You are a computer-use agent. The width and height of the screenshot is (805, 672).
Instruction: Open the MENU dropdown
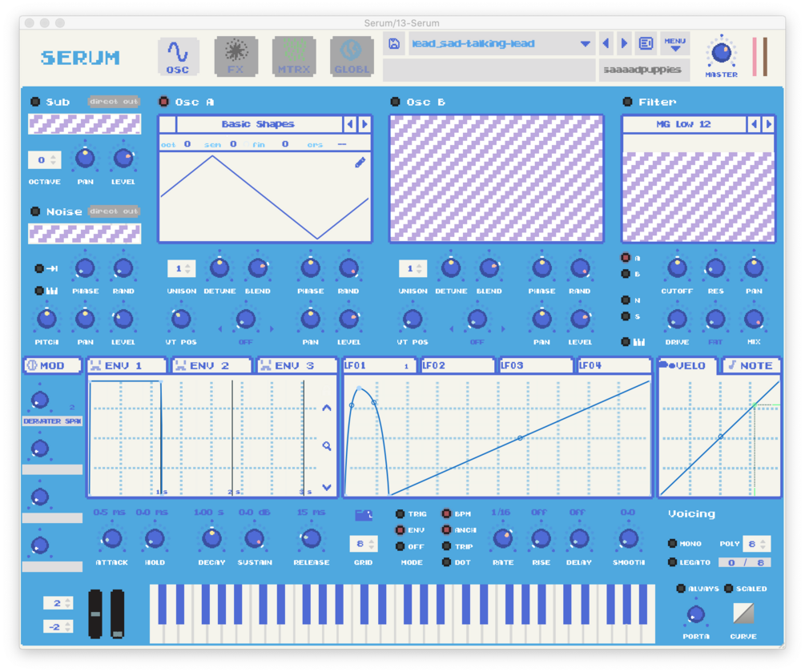pos(674,43)
